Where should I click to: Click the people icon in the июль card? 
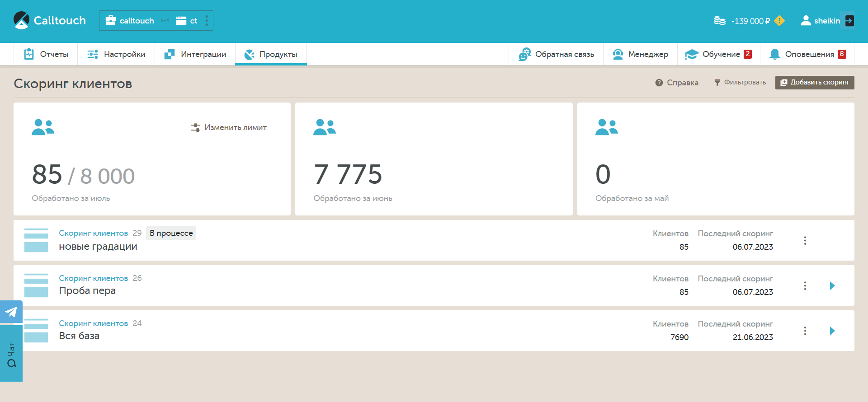coord(43,127)
